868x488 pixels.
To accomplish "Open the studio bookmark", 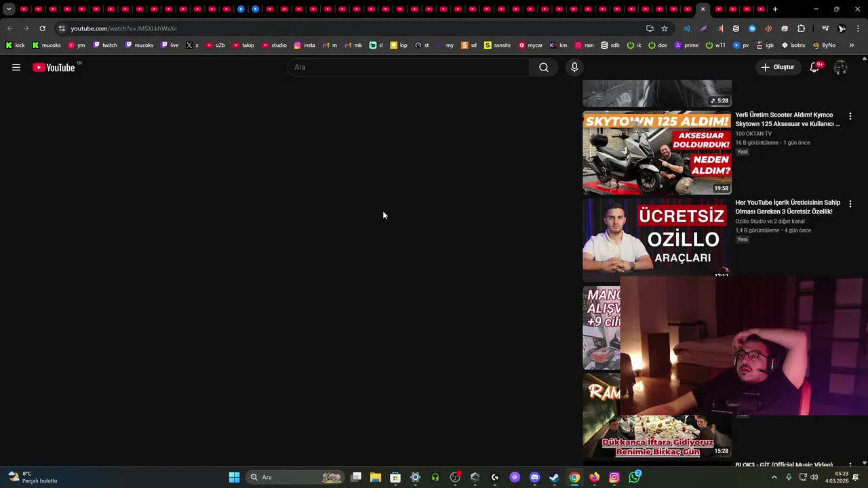I will coord(275,45).
